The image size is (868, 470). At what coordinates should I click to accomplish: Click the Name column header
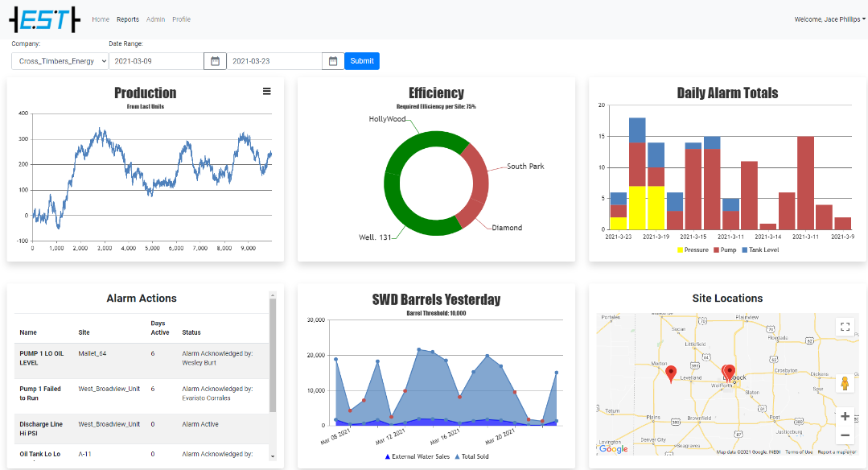click(28, 332)
